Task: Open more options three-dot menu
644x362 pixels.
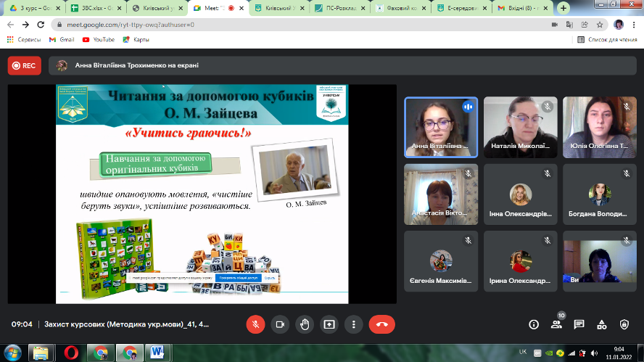Action: [x=354, y=324]
